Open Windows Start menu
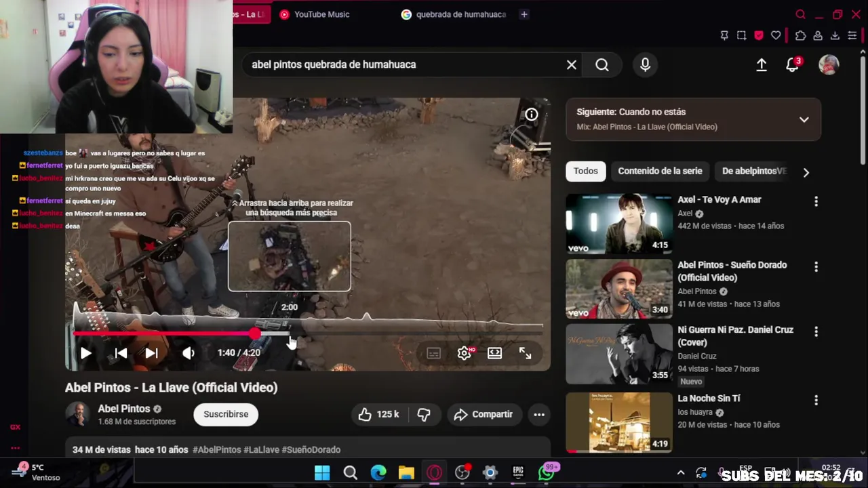The width and height of the screenshot is (868, 488). click(x=322, y=472)
